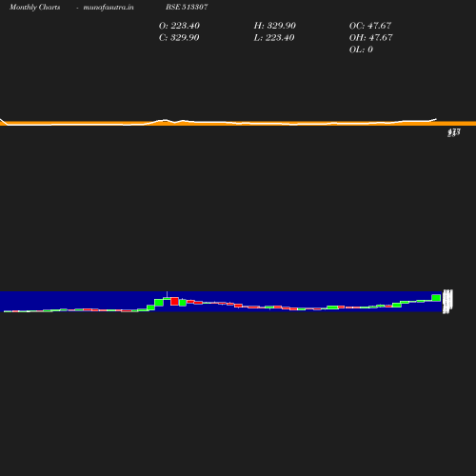Click the thin wick above the peak candle
476x476 pixels.
coord(167,294)
